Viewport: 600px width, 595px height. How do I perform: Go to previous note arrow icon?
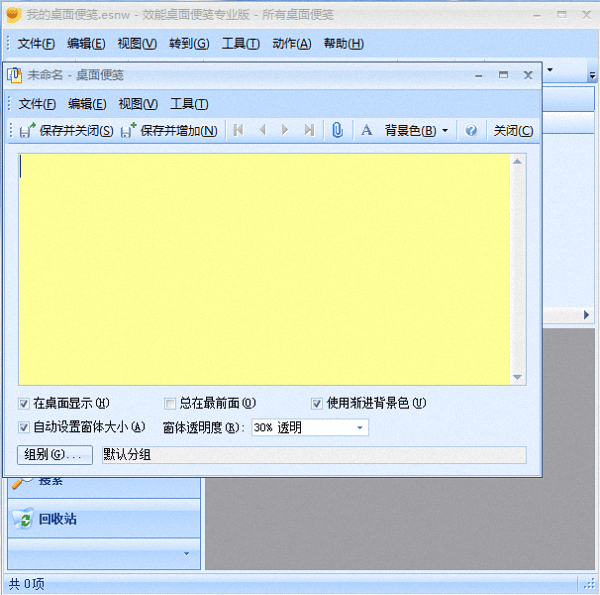[x=262, y=130]
